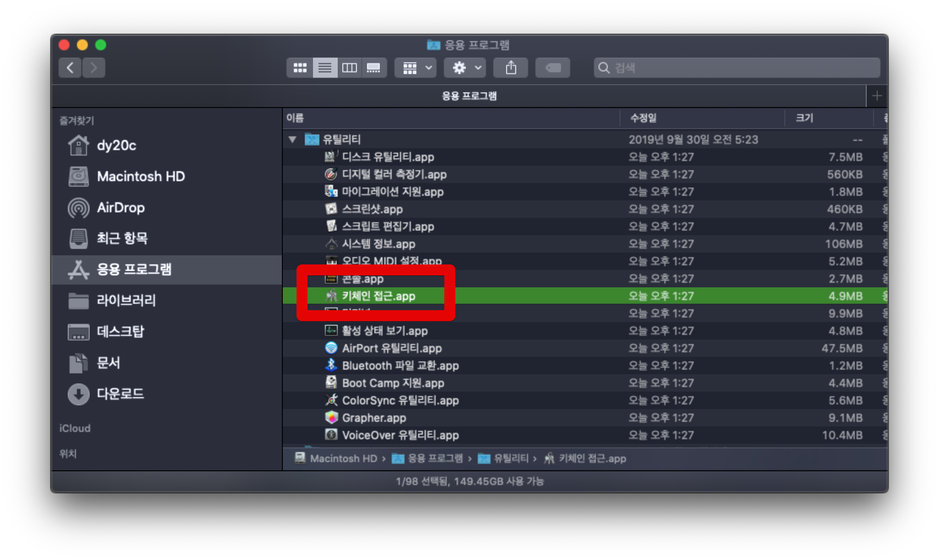Switch to gallery view mode
The height and width of the screenshot is (560, 939).
coord(374,68)
